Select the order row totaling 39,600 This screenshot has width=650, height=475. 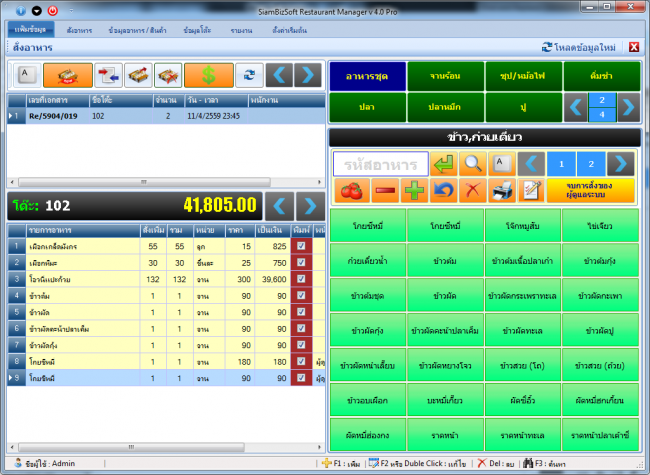166,279
